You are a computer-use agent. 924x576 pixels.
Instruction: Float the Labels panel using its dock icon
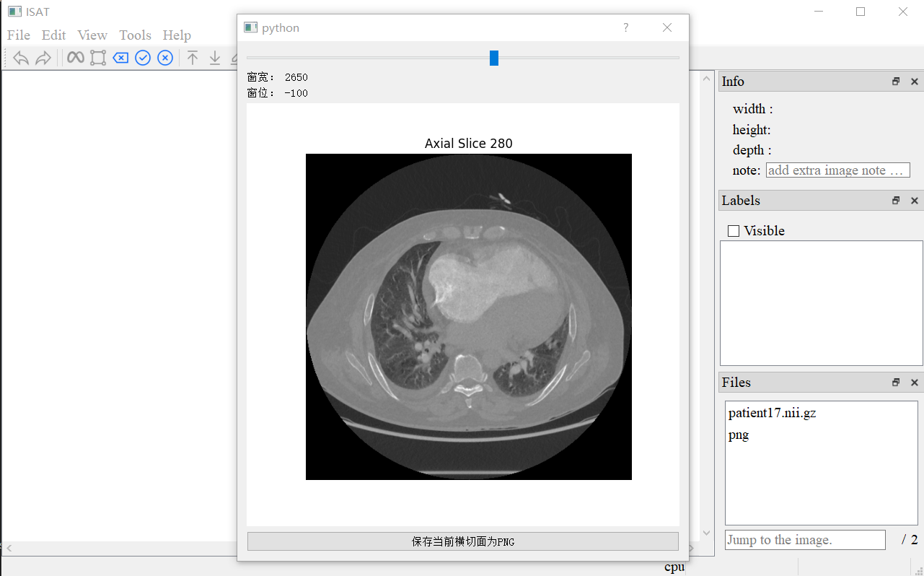click(895, 200)
